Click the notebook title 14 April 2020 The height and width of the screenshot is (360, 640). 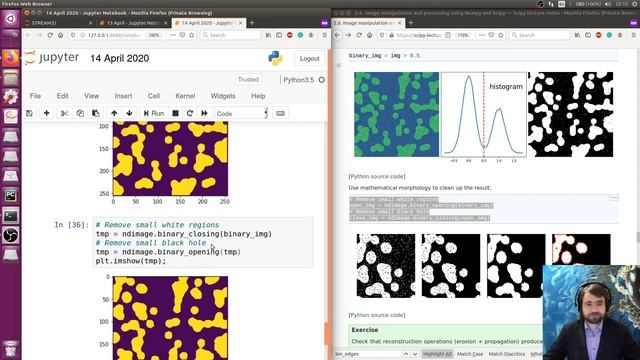point(120,58)
